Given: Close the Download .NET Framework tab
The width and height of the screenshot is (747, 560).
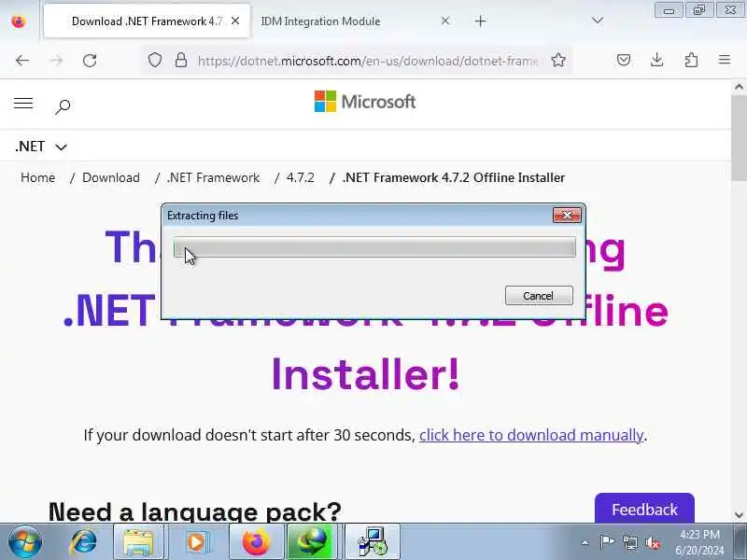Looking at the screenshot, I should [235, 21].
